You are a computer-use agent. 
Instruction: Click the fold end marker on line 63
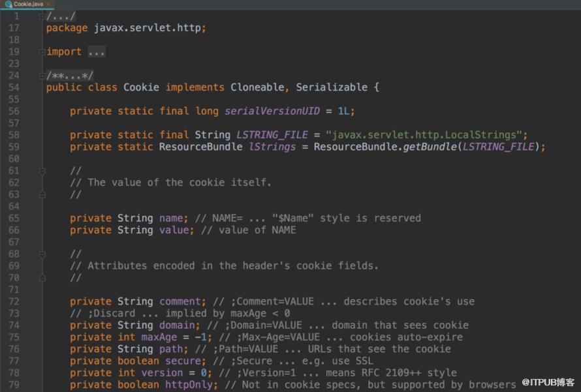click(42, 195)
